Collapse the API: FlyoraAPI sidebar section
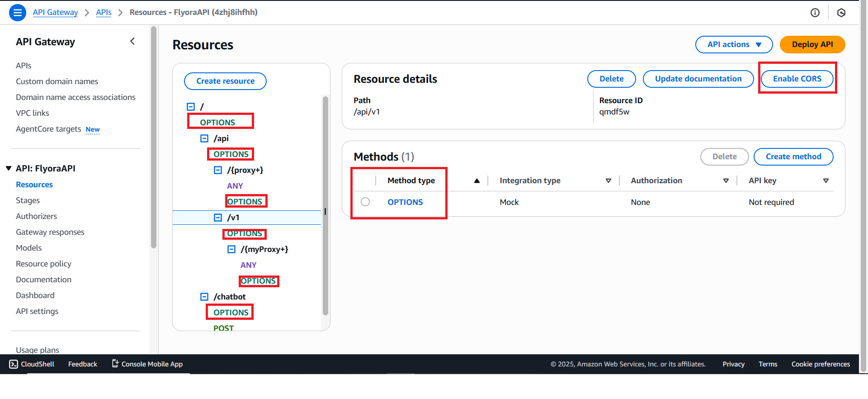 [9, 168]
